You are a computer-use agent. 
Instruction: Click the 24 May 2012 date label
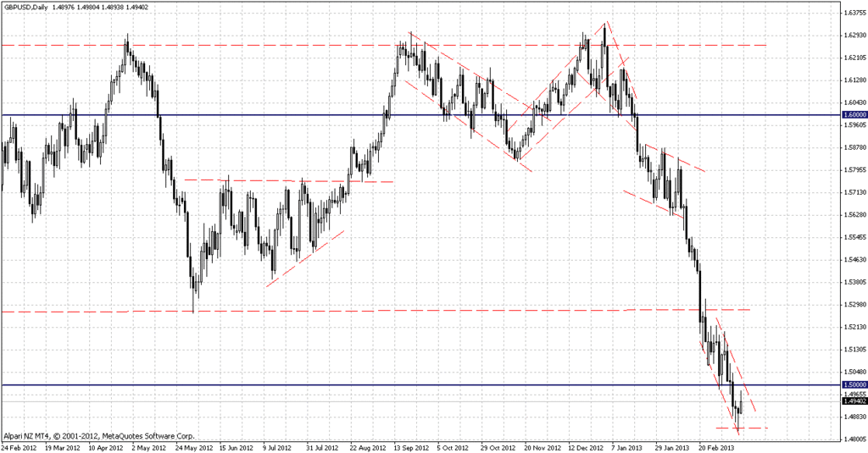[x=193, y=448]
